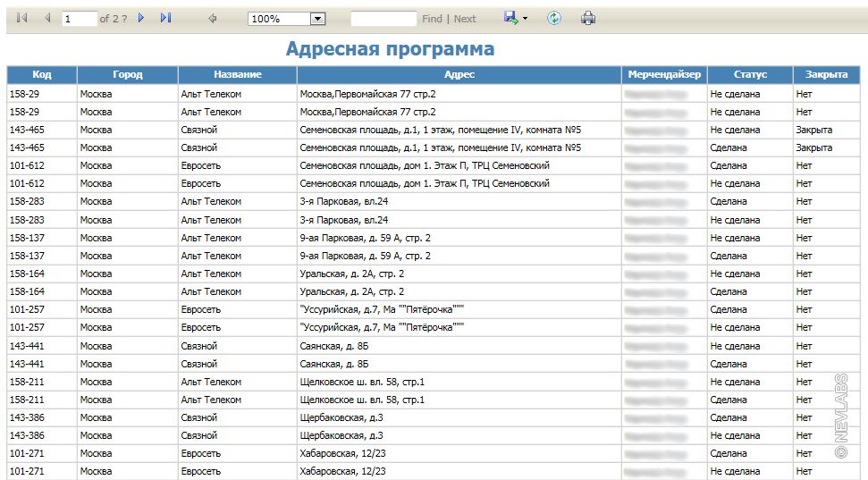
Task: Click the Название column header
Action: [237, 74]
